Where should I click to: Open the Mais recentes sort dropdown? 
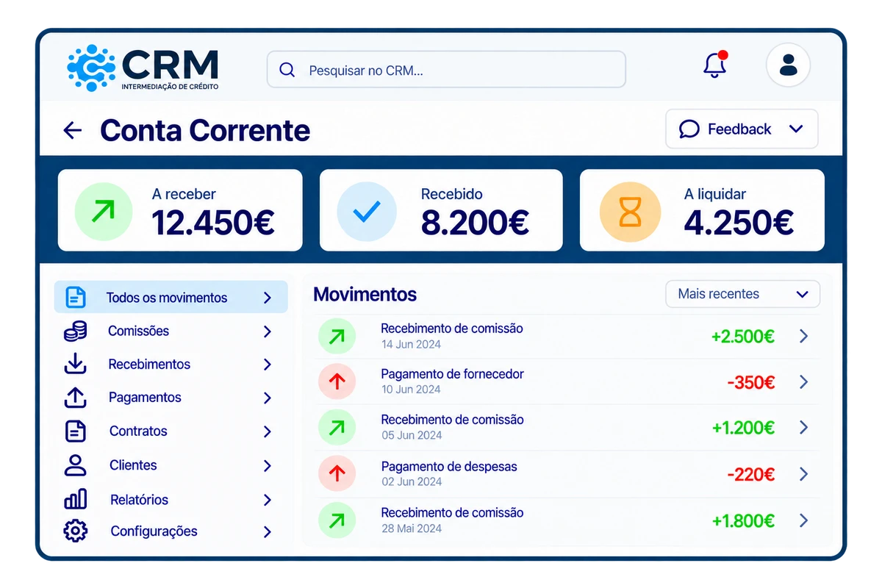point(742,294)
